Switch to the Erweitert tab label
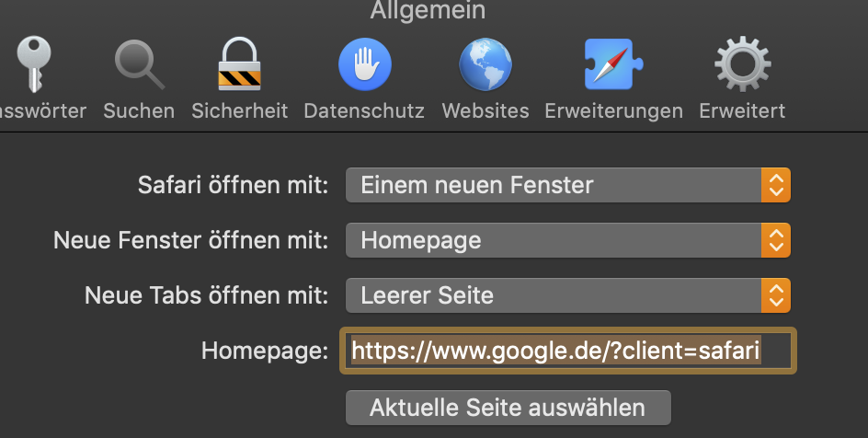868x438 pixels. pos(742,111)
